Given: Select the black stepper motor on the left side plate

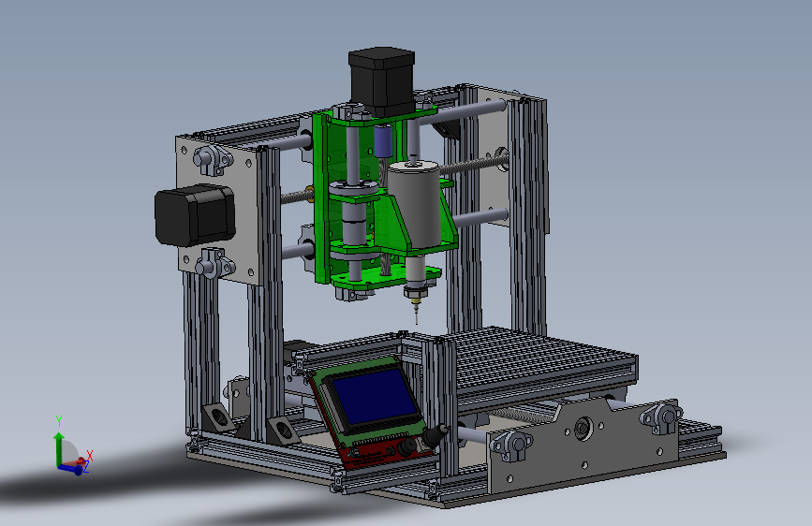Looking at the screenshot, I should [x=194, y=214].
